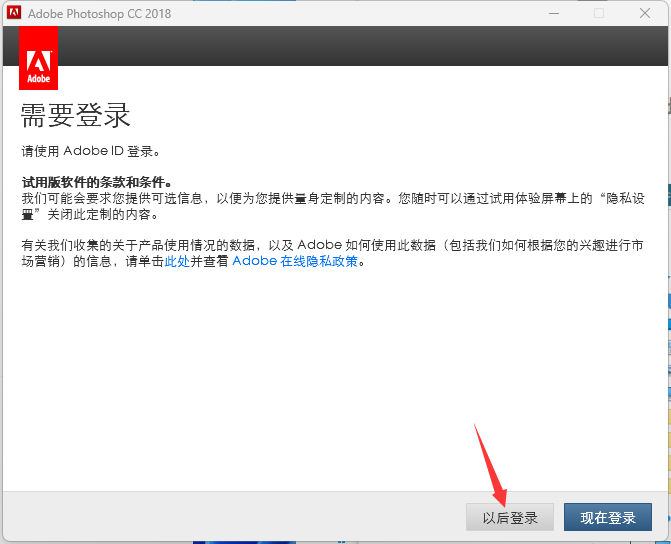Click the 现在登录 (Sign in now) button
The width and height of the screenshot is (671, 544).
608,517
